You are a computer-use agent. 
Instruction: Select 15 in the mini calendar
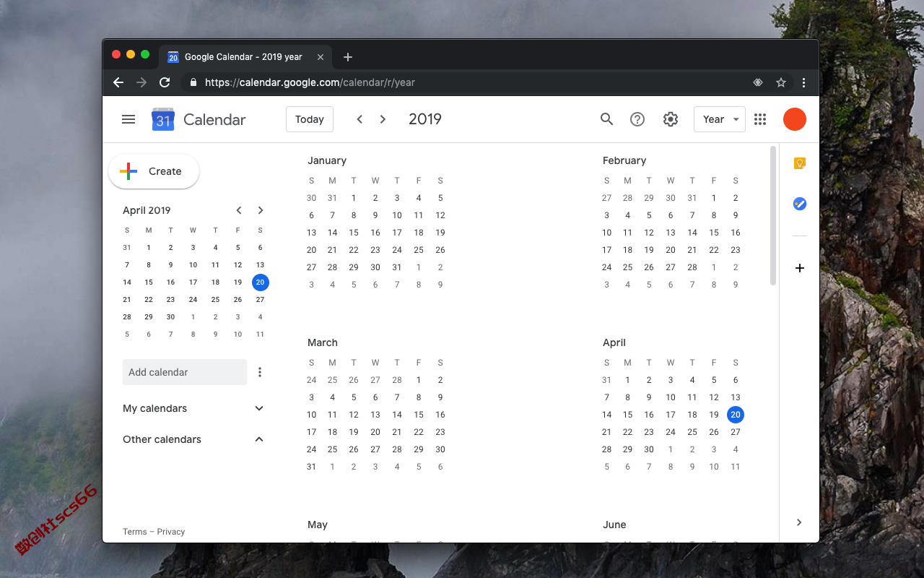click(x=149, y=282)
